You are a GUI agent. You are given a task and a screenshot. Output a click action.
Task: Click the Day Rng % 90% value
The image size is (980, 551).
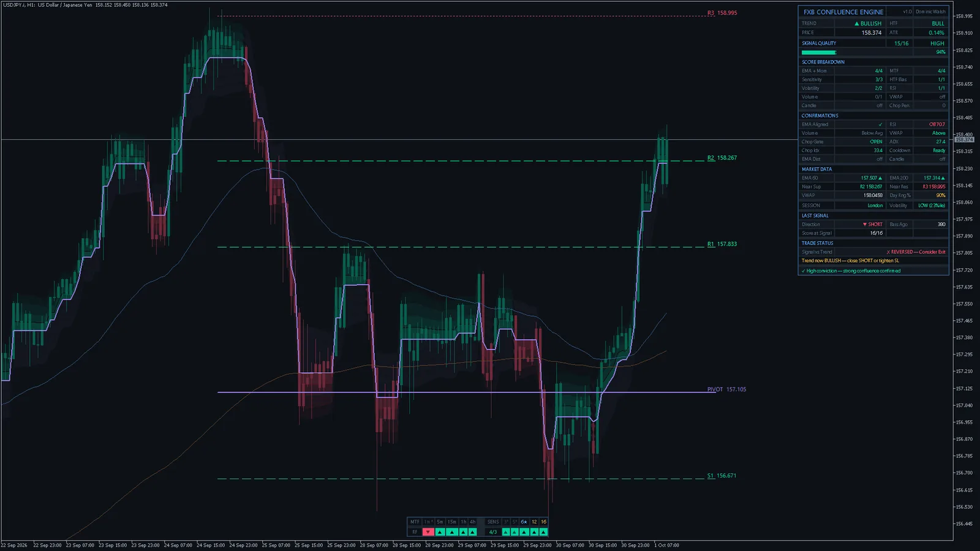click(941, 196)
